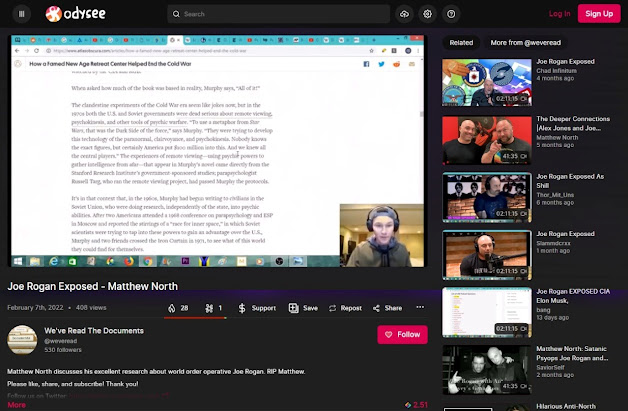628x411 pixels.
Task: Open Joe Rogan Exposed As Shill title
Action: tap(570, 181)
